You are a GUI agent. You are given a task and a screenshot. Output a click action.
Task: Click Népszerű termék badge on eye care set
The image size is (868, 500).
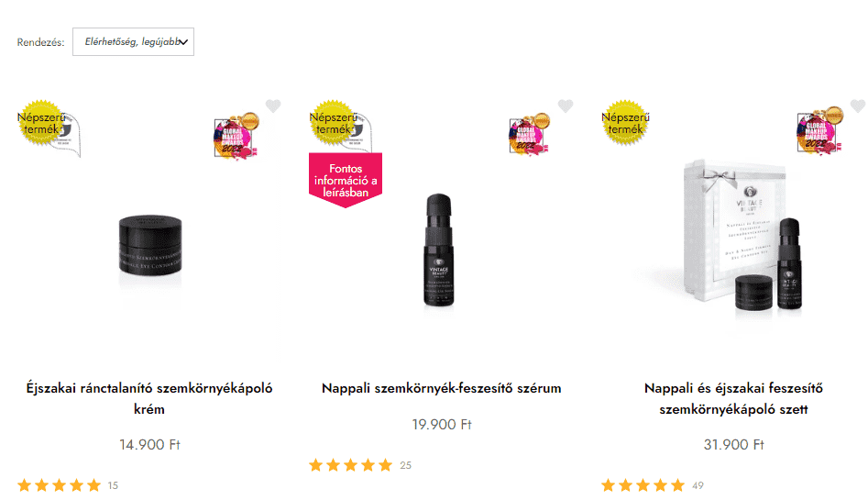(x=625, y=123)
